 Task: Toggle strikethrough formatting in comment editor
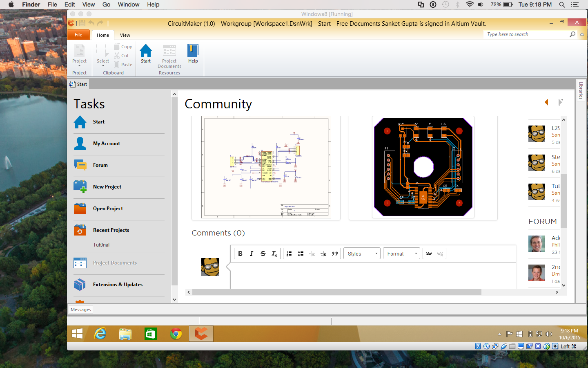pos(263,254)
